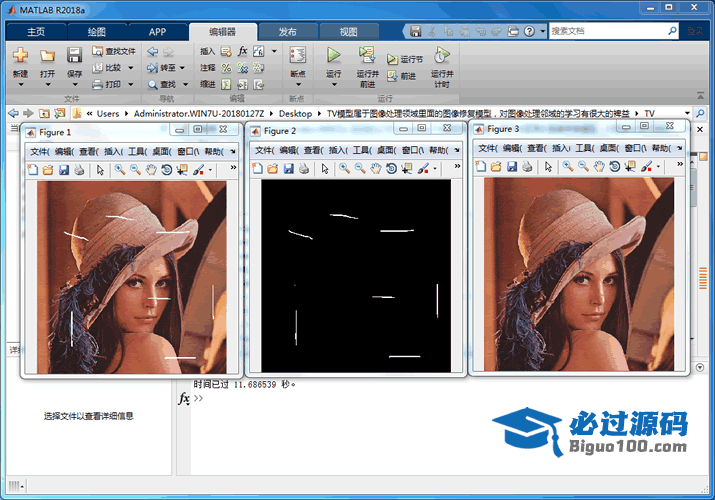The width and height of the screenshot is (715, 500).
Task: Click the 运行并前进 (Run and Advance) icon
Action: tap(367, 55)
